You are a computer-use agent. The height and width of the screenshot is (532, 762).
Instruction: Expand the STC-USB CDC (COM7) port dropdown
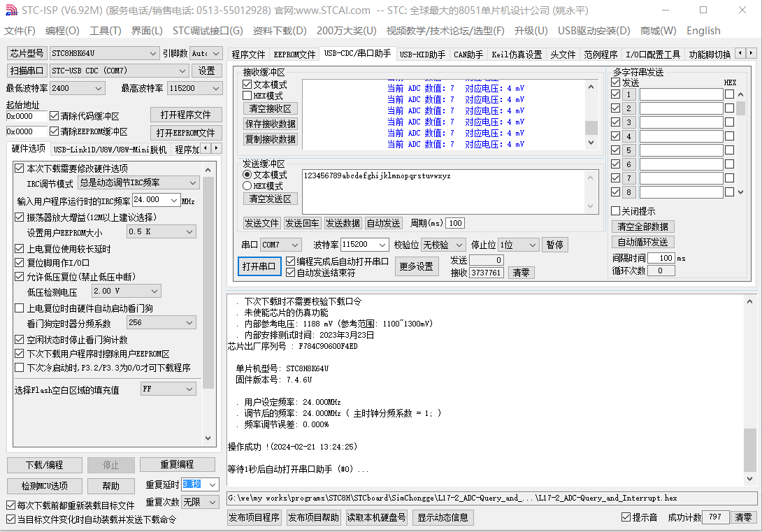120,71
